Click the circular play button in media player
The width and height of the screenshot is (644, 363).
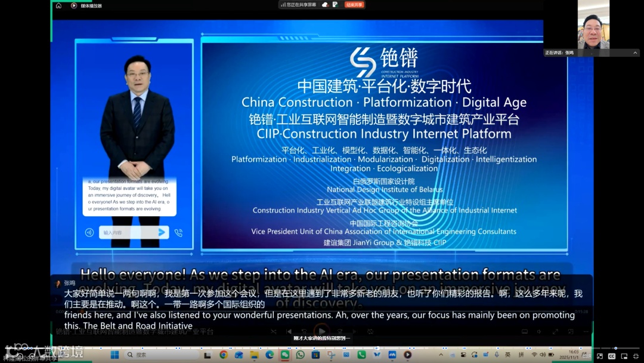tap(321, 331)
